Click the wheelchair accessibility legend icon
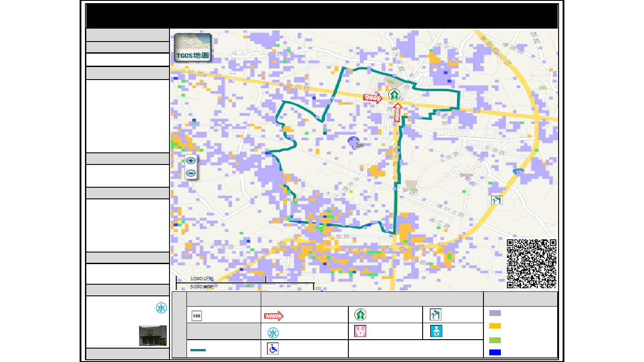This screenshot has height=362, width=644. pyautogui.click(x=273, y=349)
